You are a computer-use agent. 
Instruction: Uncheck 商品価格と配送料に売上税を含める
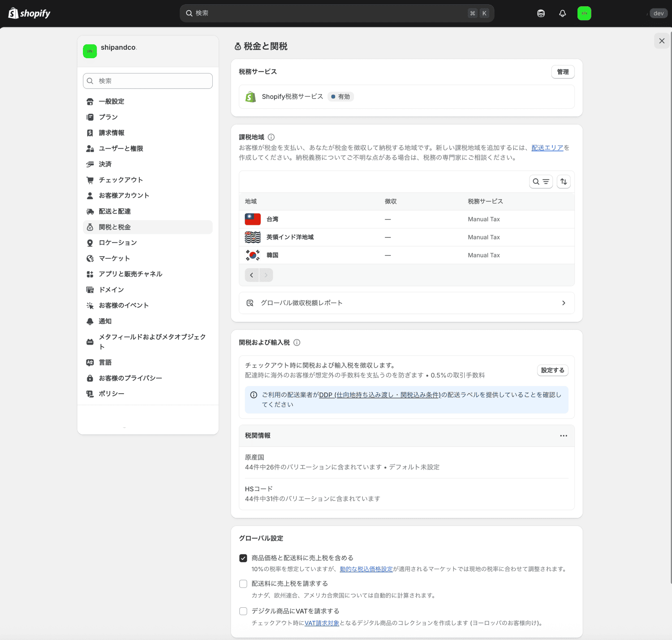[x=243, y=558]
